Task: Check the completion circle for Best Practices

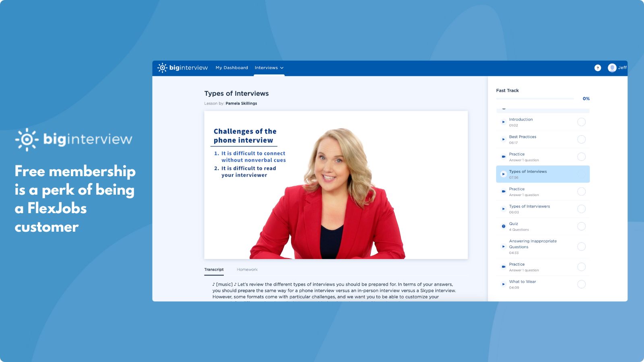Action: click(582, 139)
